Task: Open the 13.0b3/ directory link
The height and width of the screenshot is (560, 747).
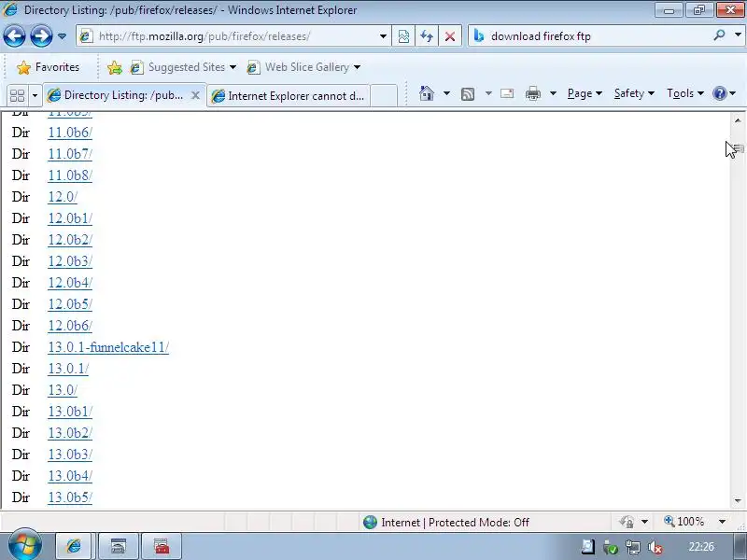Action: pyautogui.click(x=70, y=455)
